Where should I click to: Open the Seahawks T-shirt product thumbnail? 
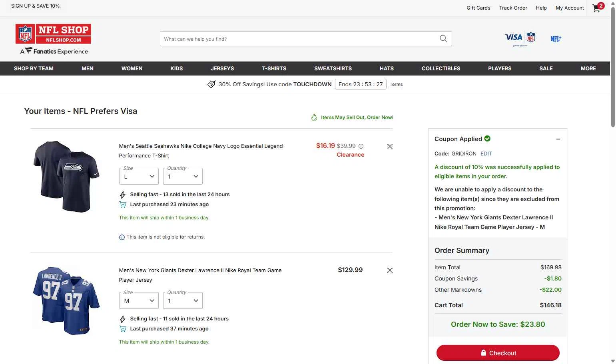tap(66, 176)
